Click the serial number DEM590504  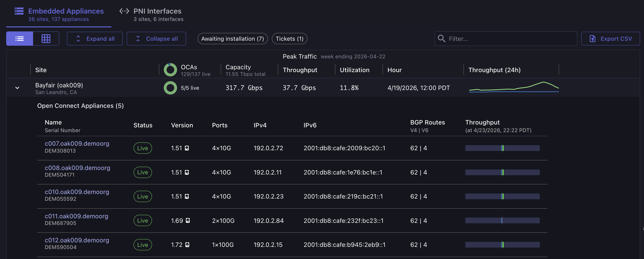click(x=60, y=247)
